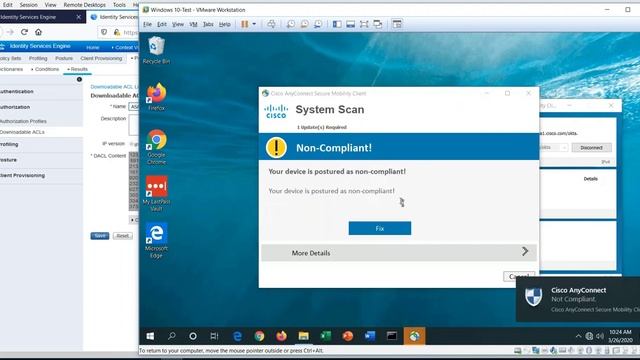Toggle the VMware thumbnail bar icon
This screenshot has width=640, height=360.
tap(351, 24)
